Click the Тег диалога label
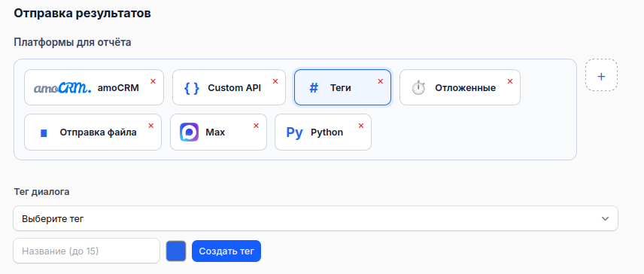 point(41,192)
